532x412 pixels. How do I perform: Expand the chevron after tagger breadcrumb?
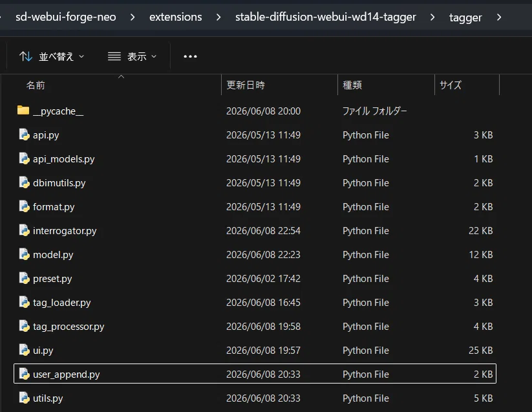click(499, 17)
